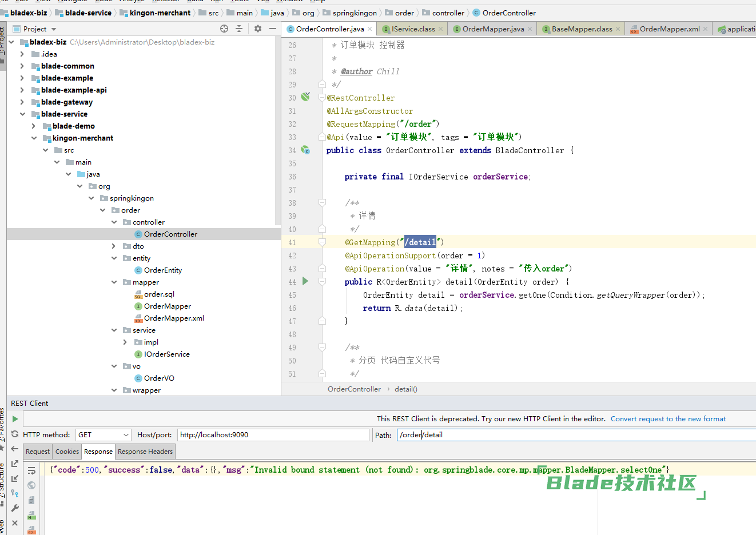Switch to the IService.class tab

pyautogui.click(x=413, y=29)
